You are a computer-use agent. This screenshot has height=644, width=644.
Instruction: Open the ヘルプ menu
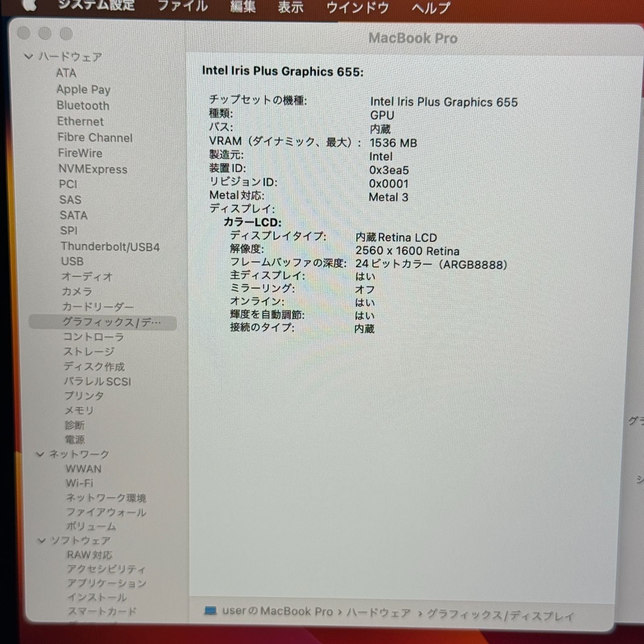(x=431, y=8)
